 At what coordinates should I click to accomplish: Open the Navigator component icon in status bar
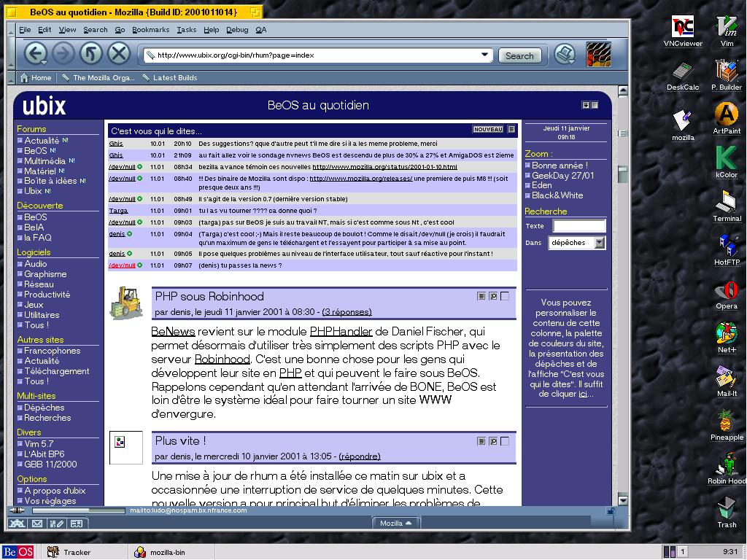click(18, 524)
